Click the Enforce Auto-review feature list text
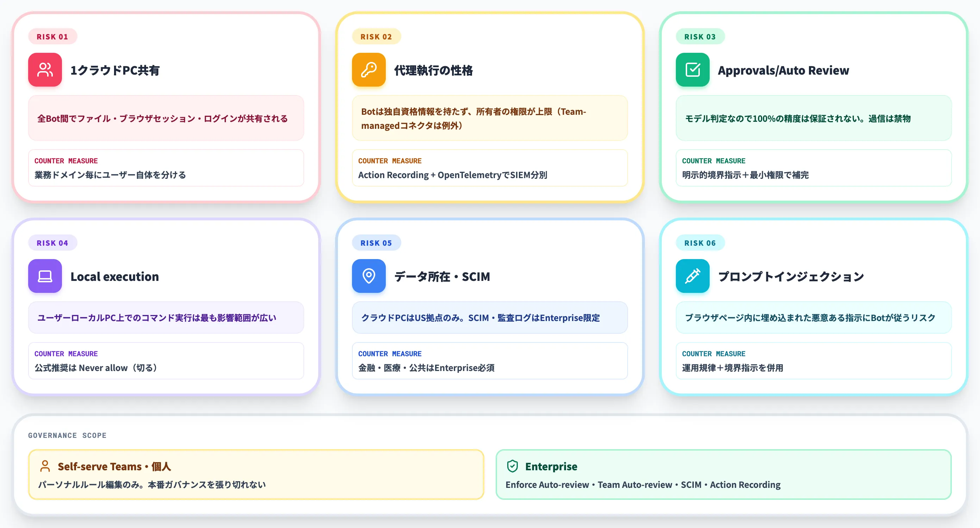 (643, 484)
